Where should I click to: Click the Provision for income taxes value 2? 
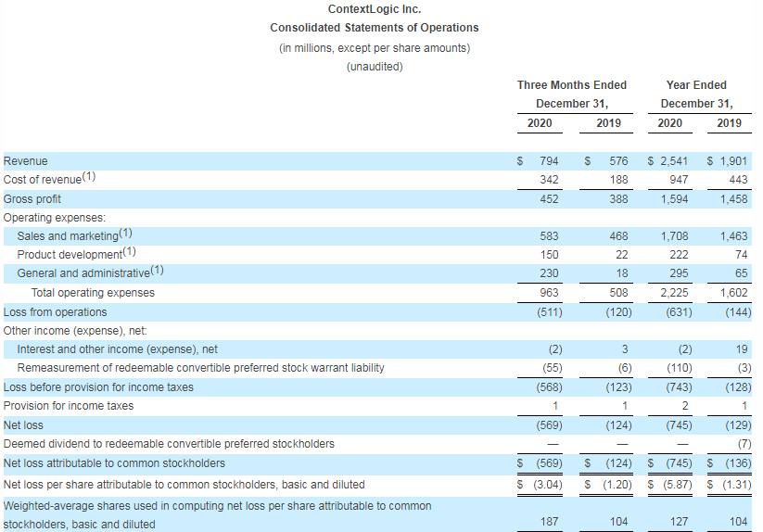click(684, 405)
